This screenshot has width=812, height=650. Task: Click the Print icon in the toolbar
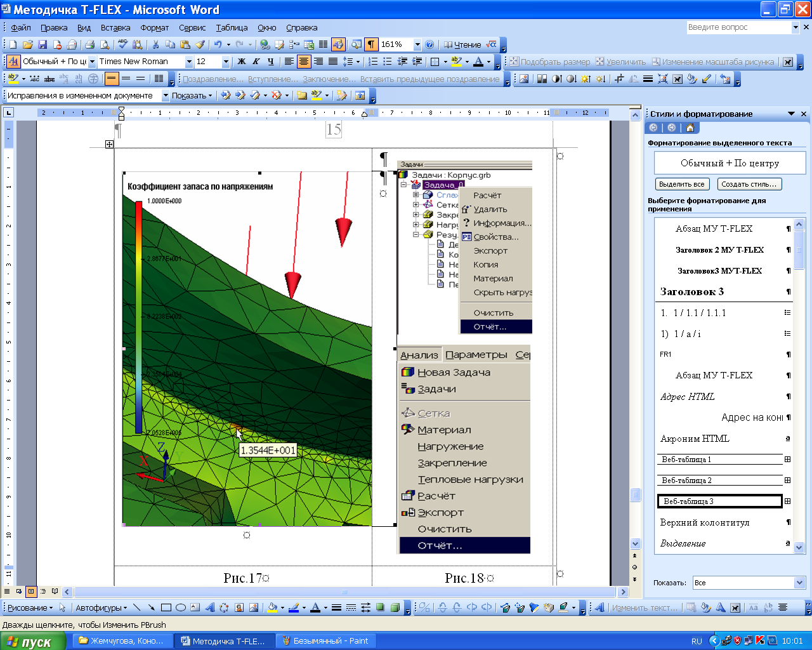pos(89,44)
